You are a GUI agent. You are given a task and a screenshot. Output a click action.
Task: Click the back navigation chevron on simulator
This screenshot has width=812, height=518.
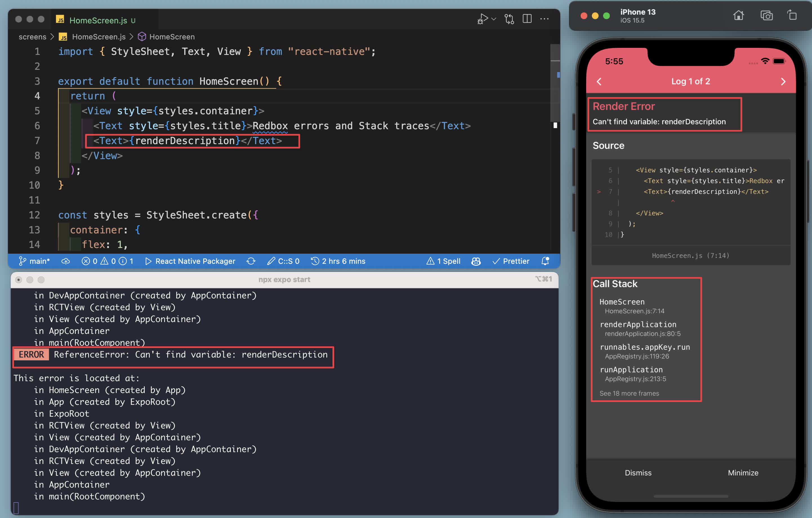(599, 82)
